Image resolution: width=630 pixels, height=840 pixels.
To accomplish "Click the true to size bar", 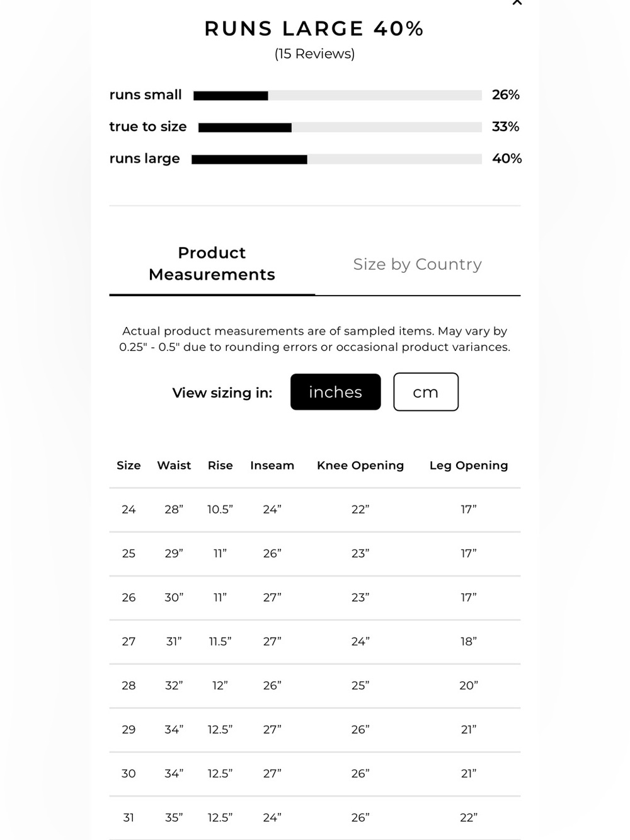I will pyautogui.click(x=340, y=127).
